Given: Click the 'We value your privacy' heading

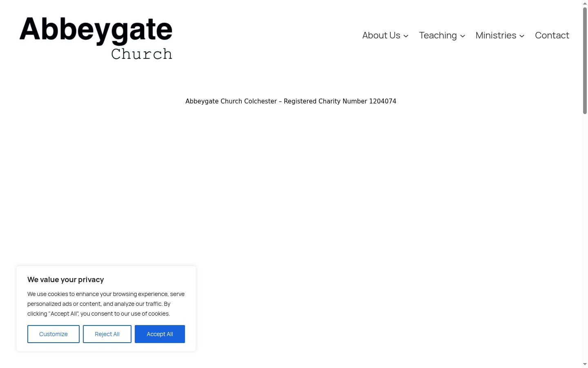Looking at the screenshot, I should (66, 280).
